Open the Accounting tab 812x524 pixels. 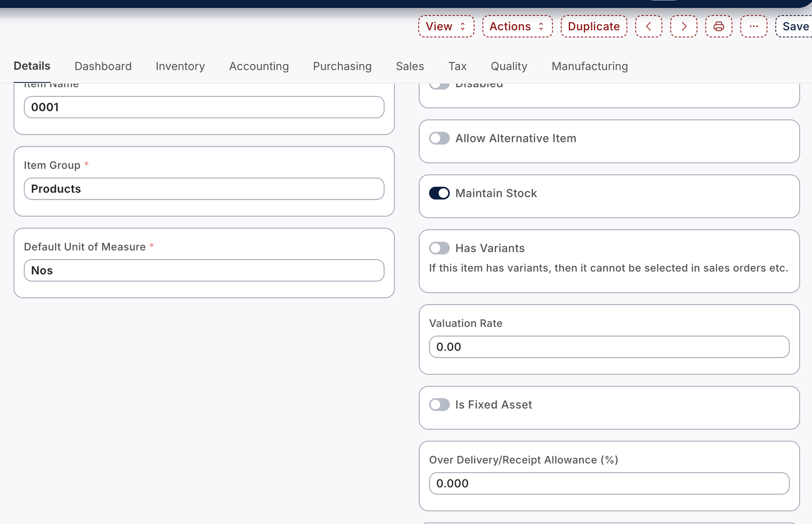259,66
